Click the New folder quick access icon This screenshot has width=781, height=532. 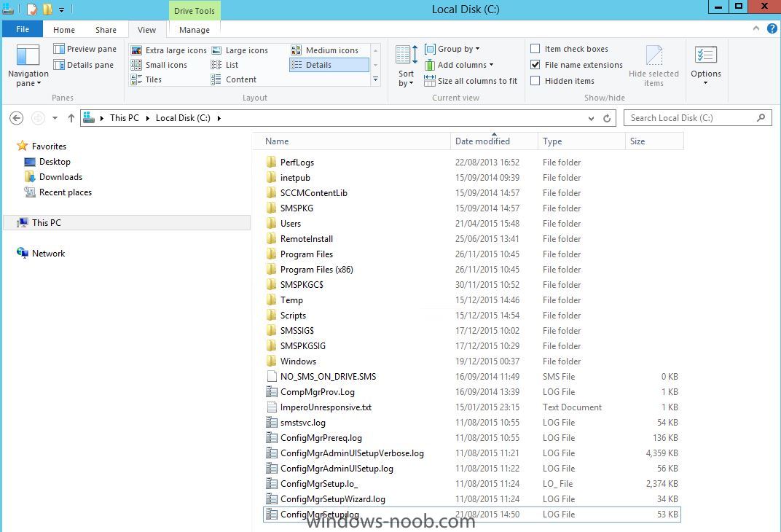pos(47,9)
